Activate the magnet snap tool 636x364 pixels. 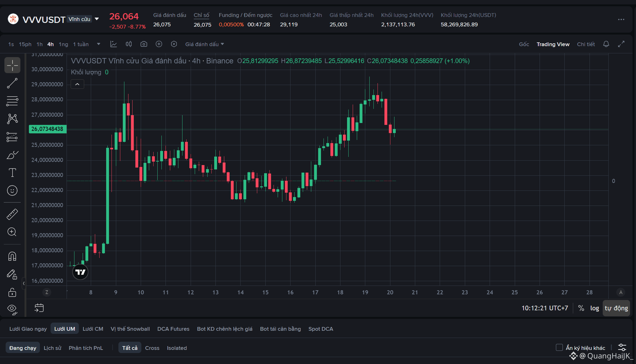tap(12, 256)
